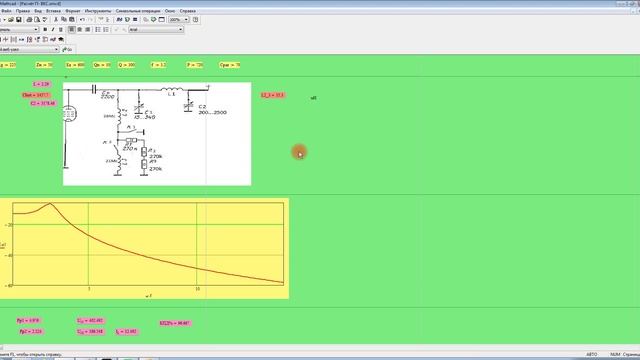Open the Graph palette in the math toolbar
The width and height of the screenshot is (640, 360).
pyautogui.click(x=5, y=39)
